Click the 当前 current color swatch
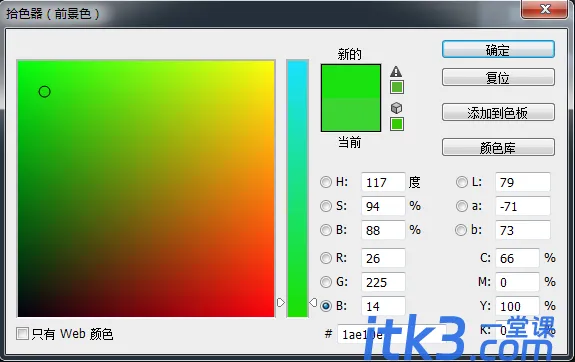 [351, 115]
